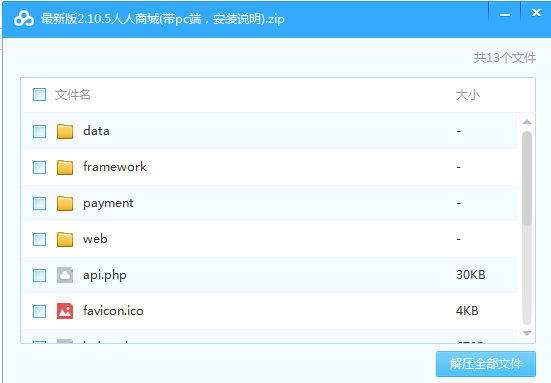The width and height of the screenshot is (551, 383).
Task: Click the Baidu cloud logo icon
Action: [x=24, y=19]
